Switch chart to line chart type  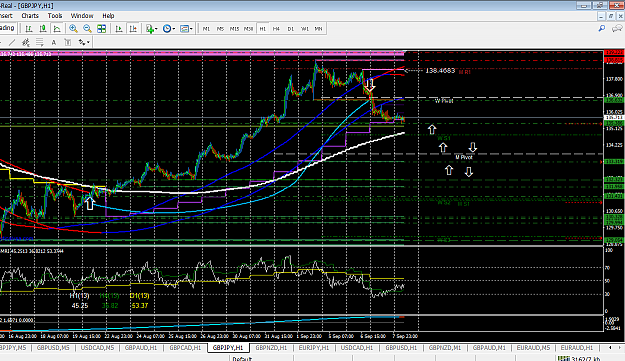pos(57,29)
